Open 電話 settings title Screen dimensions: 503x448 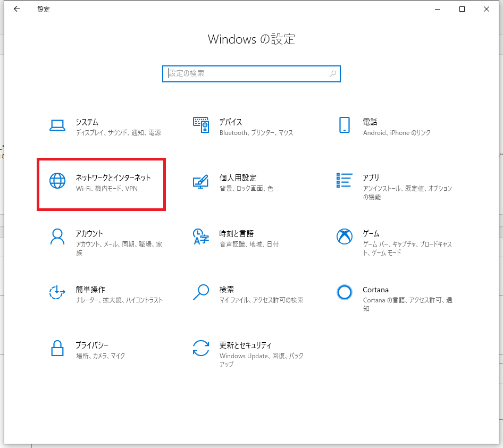click(x=370, y=122)
